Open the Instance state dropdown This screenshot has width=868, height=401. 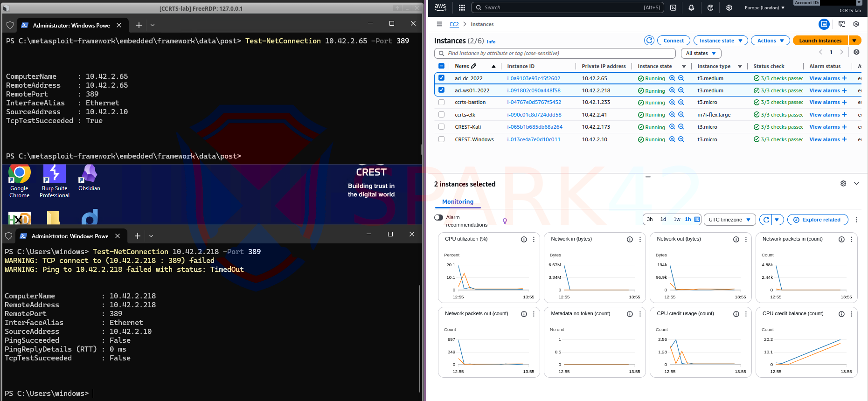(x=720, y=41)
